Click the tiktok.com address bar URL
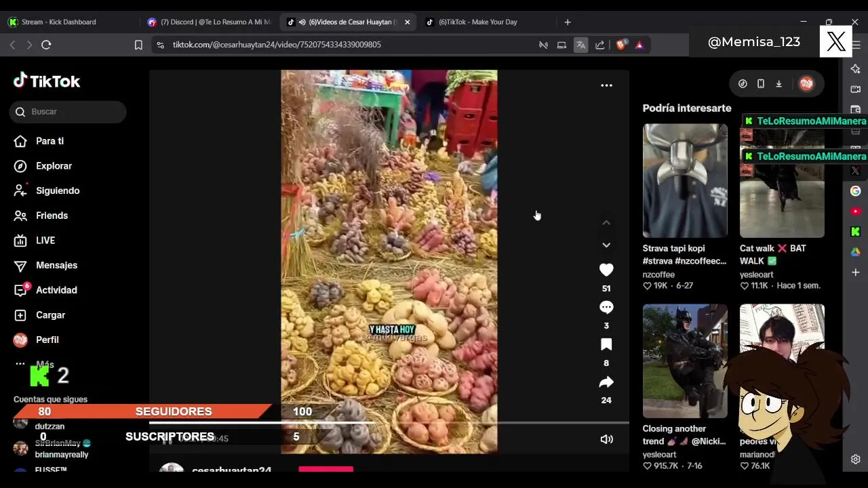The image size is (868, 488). pyautogui.click(x=277, y=45)
